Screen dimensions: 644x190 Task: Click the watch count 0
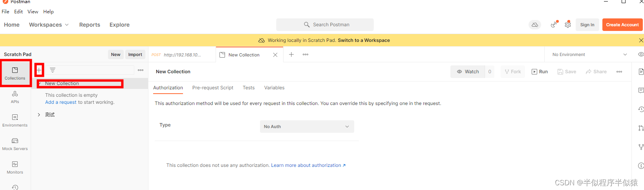[490, 72]
